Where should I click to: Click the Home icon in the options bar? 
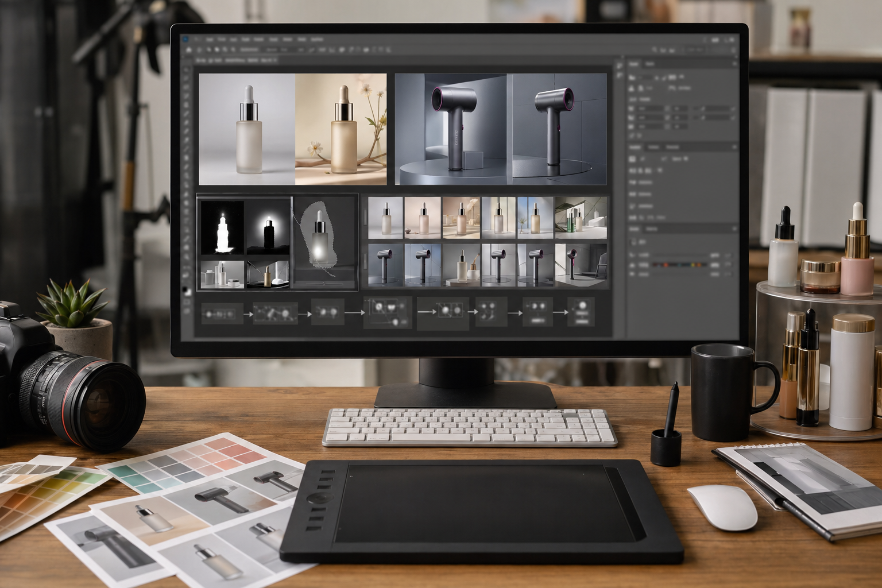190,50
